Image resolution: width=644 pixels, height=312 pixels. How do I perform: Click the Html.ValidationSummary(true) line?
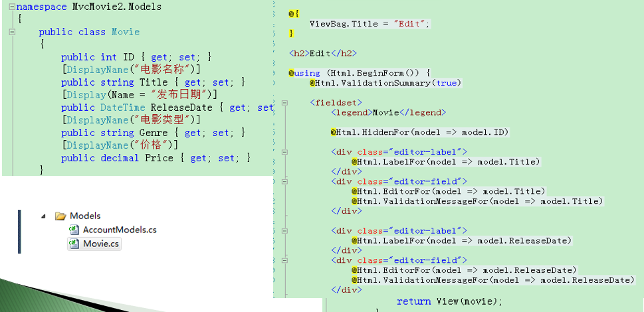coord(384,83)
